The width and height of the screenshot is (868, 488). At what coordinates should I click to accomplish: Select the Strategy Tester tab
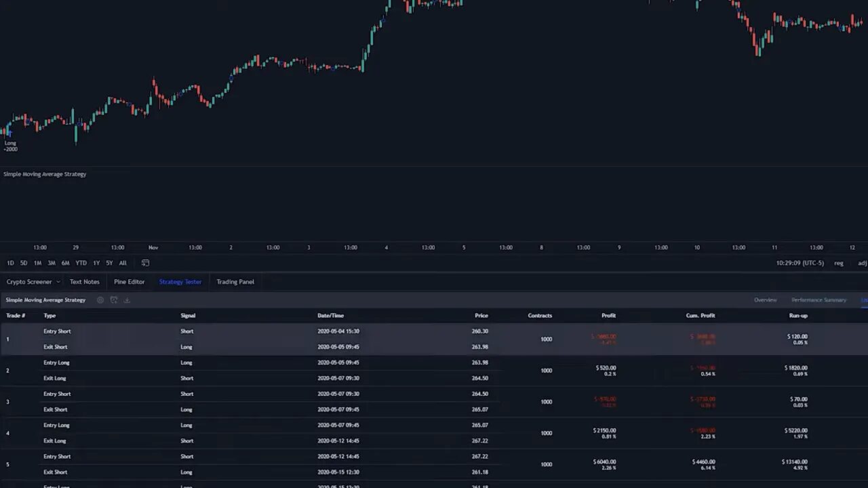pos(180,281)
